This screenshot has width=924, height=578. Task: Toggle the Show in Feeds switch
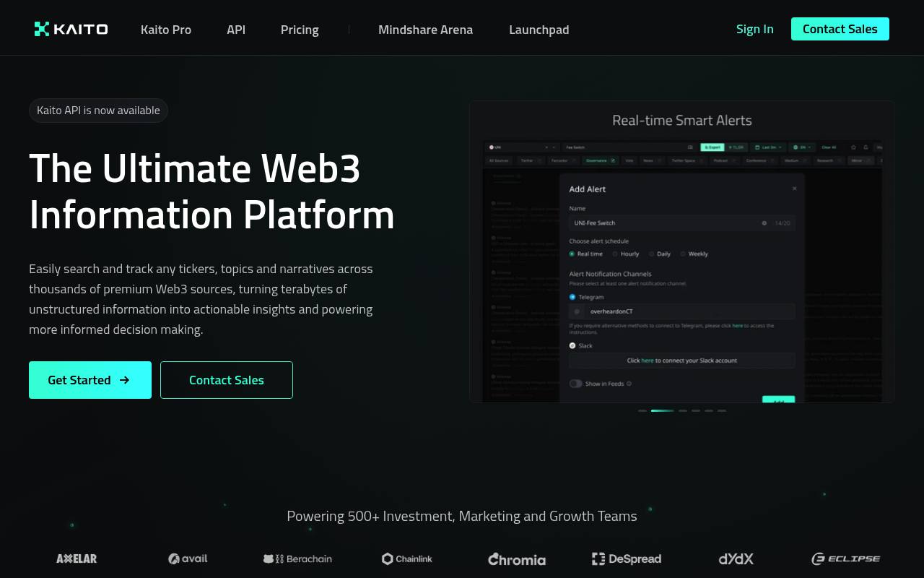pyautogui.click(x=575, y=384)
